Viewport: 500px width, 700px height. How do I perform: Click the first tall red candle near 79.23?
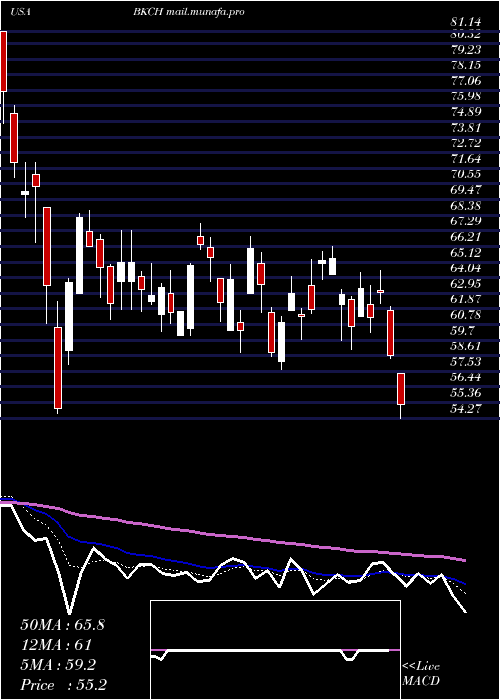[x=4, y=62]
